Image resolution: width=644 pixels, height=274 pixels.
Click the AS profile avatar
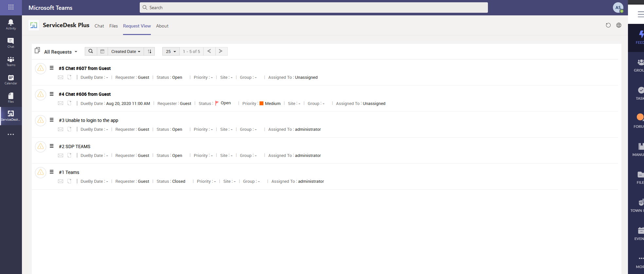pos(618,8)
